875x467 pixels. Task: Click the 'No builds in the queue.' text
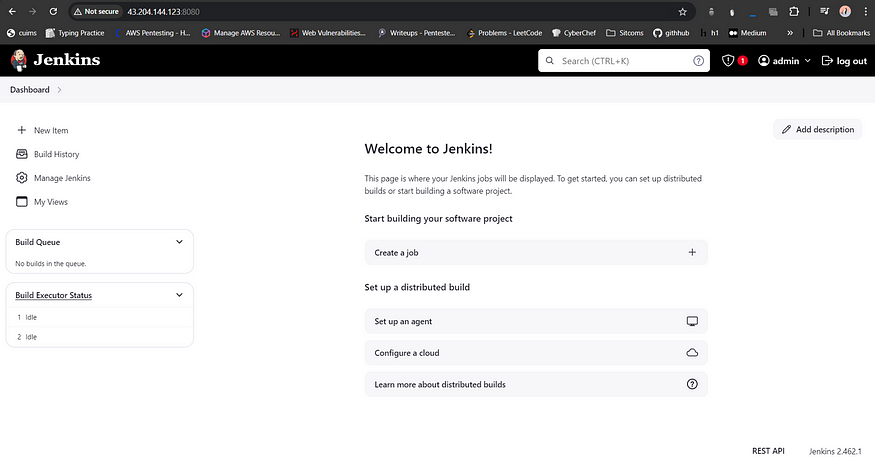click(51, 263)
